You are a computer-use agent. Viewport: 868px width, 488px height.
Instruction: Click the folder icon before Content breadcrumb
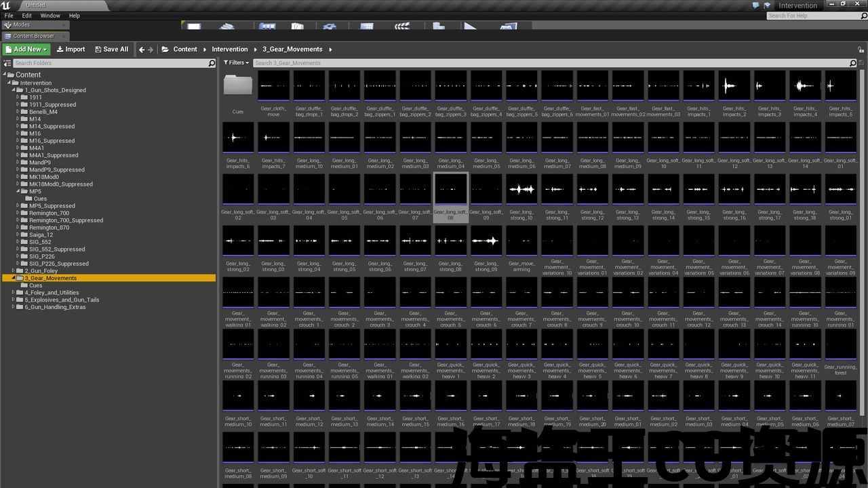[165, 49]
